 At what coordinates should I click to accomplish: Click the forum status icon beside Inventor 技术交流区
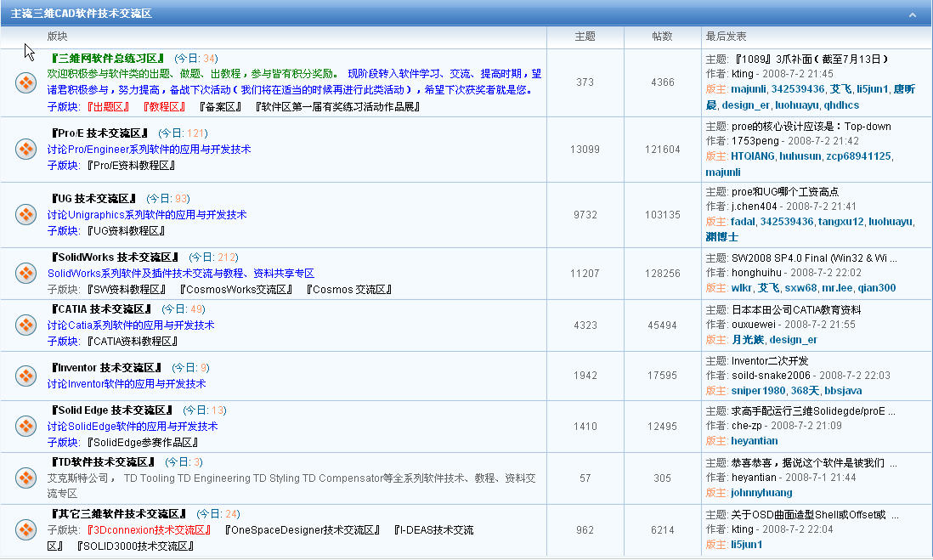pyautogui.click(x=25, y=376)
